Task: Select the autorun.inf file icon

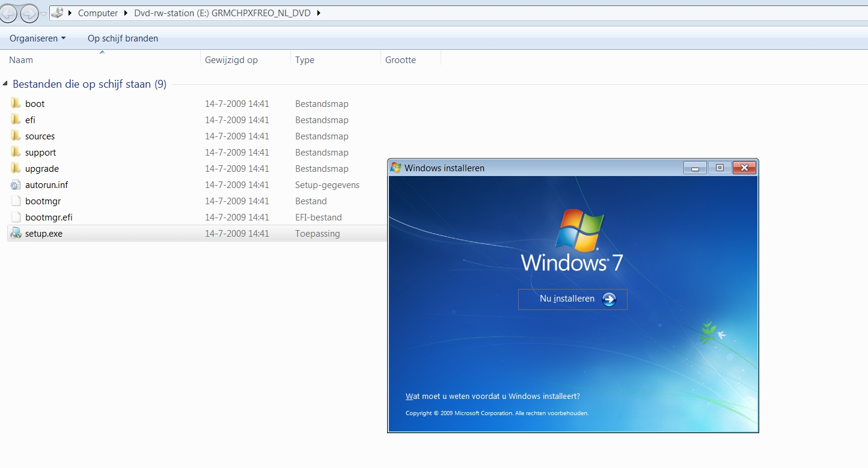Action: [16, 184]
